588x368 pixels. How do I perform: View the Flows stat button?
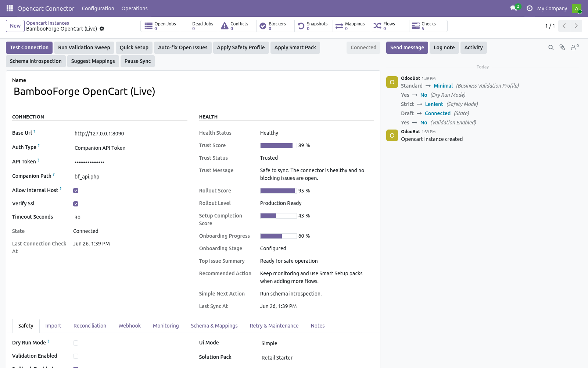click(x=390, y=26)
